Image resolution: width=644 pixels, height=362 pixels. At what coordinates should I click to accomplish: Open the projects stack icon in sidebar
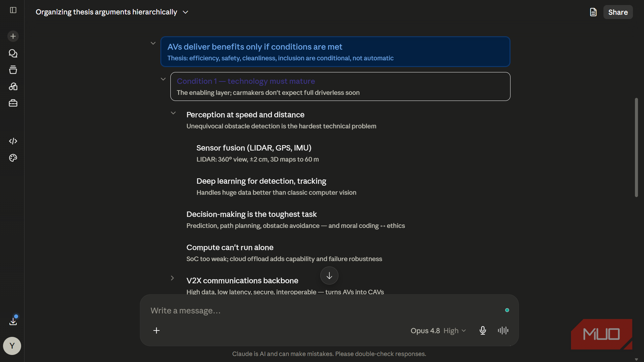click(13, 70)
